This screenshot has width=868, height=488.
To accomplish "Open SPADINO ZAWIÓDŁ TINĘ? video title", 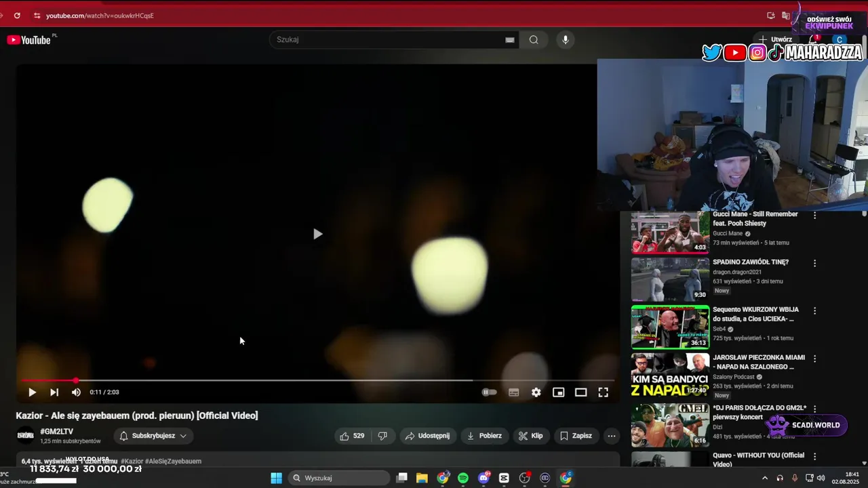I will (751, 262).
